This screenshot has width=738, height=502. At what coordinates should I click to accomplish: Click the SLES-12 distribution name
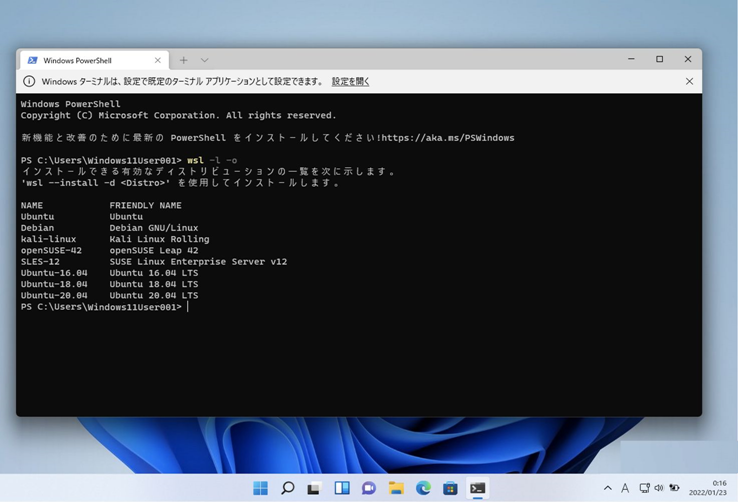coord(40,262)
